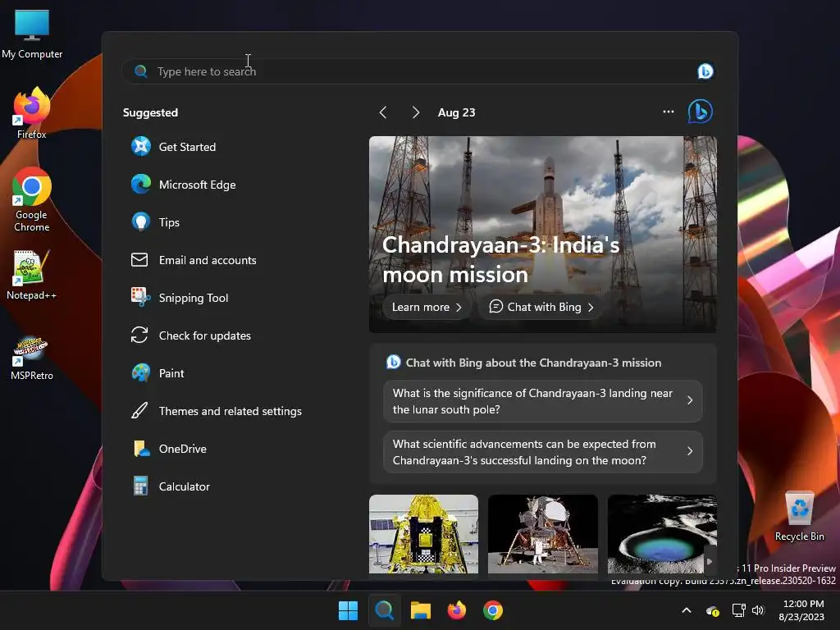Open question about scientific advancements expected
This screenshot has width=840, height=630.
[543, 452]
